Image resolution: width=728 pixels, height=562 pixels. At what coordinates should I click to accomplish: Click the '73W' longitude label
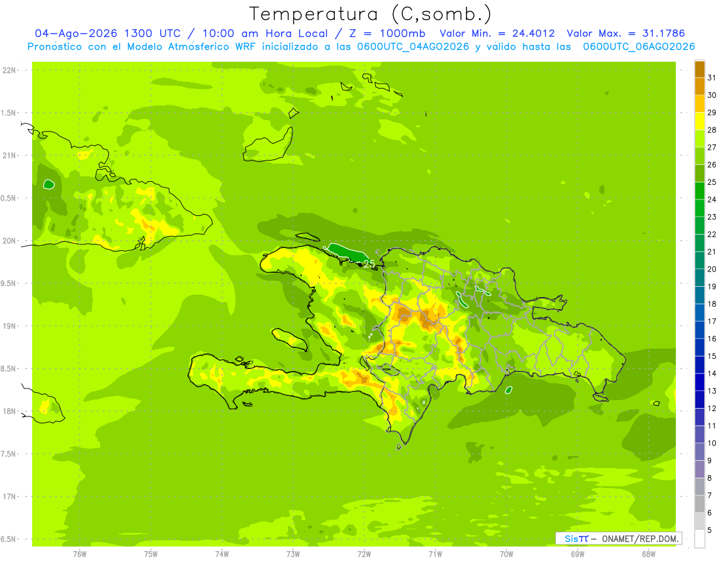click(x=293, y=554)
